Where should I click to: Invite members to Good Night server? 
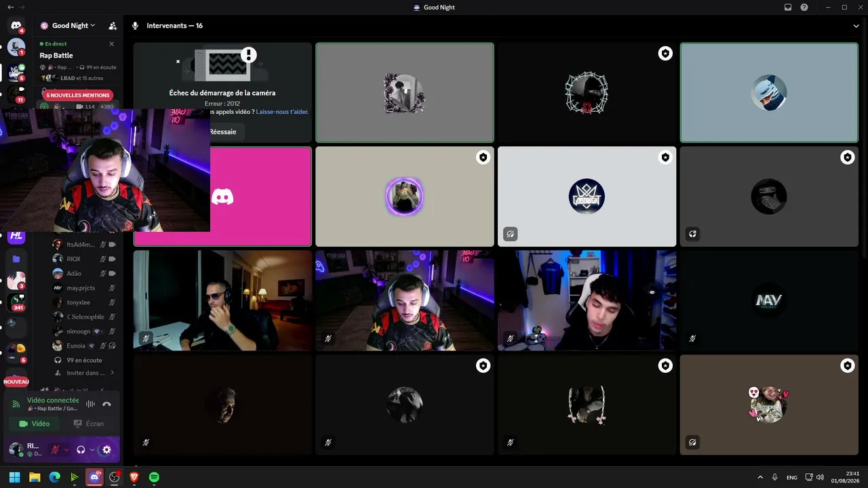point(113,26)
